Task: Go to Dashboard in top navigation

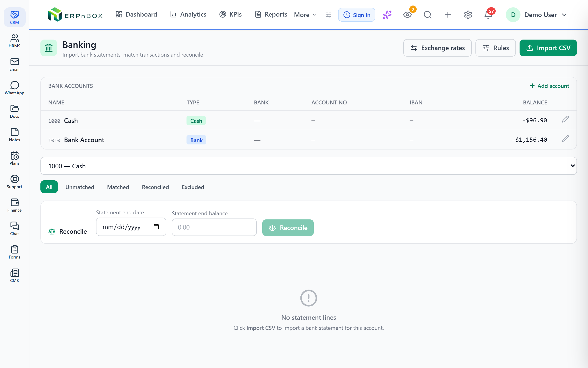Action: pyautogui.click(x=137, y=14)
